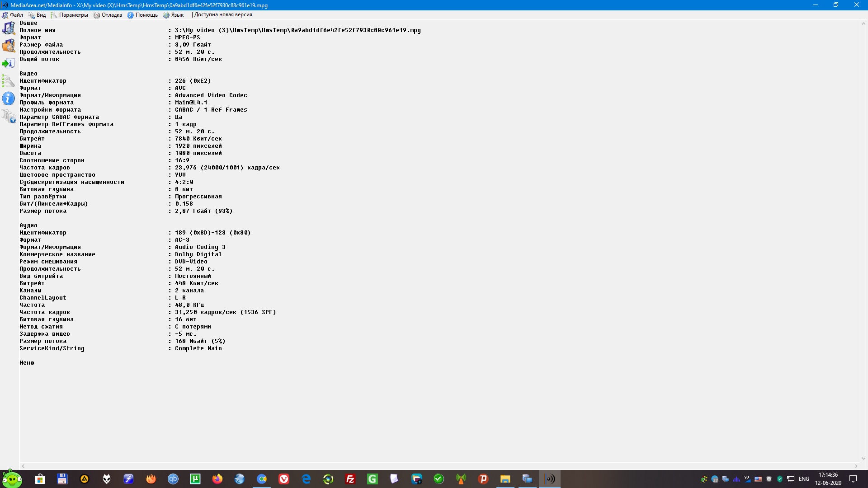Click the vertical scrollbar down arrow
Image resolution: width=868 pixels, height=488 pixels.
coord(863,459)
